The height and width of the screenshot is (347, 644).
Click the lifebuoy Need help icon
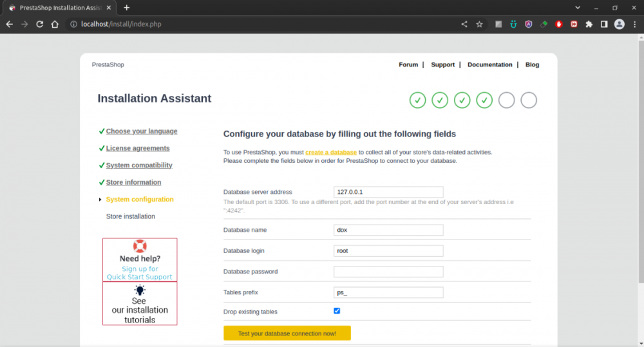pyautogui.click(x=140, y=246)
